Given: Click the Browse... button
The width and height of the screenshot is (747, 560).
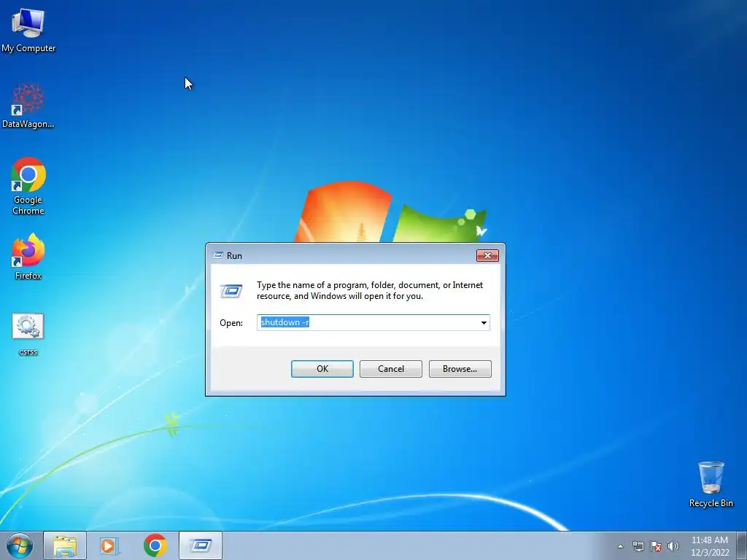Looking at the screenshot, I should point(460,368).
